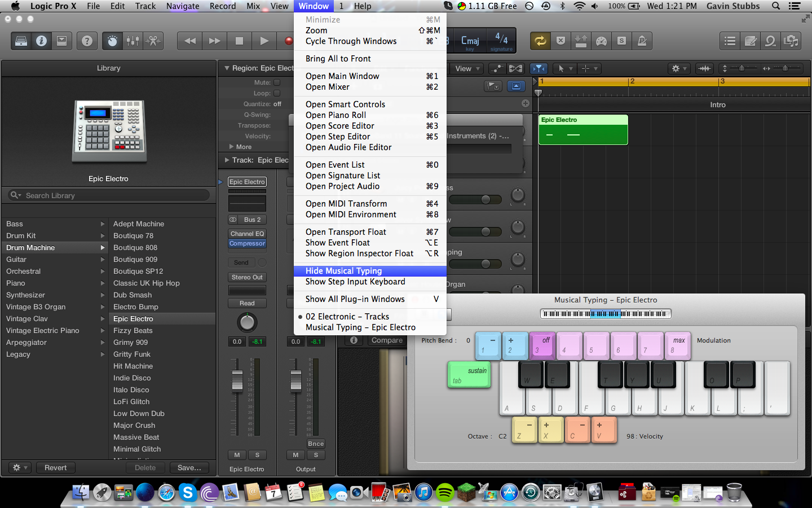Enable the Loop checkbox in Region inspector
Viewport: 812px width, 508px height.
[x=277, y=93]
